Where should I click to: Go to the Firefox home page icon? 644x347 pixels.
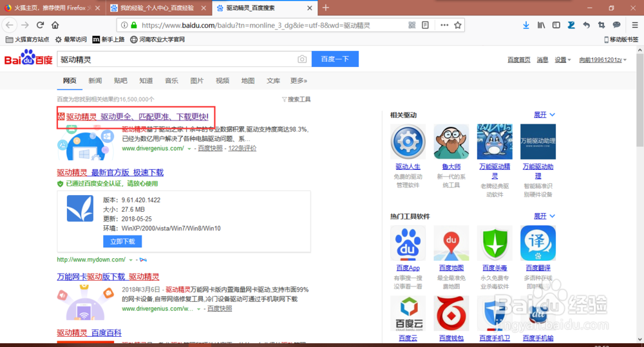click(x=55, y=25)
